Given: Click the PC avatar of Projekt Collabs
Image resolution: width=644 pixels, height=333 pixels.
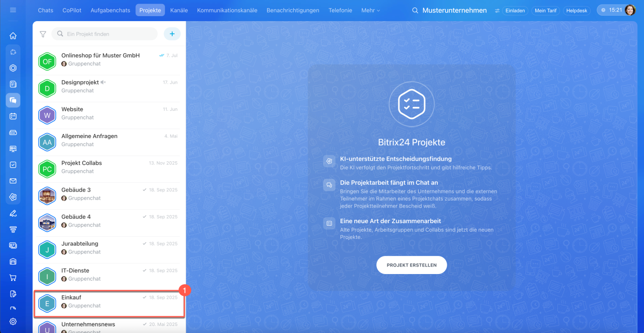Looking at the screenshot, I should [x=47, y=169].
